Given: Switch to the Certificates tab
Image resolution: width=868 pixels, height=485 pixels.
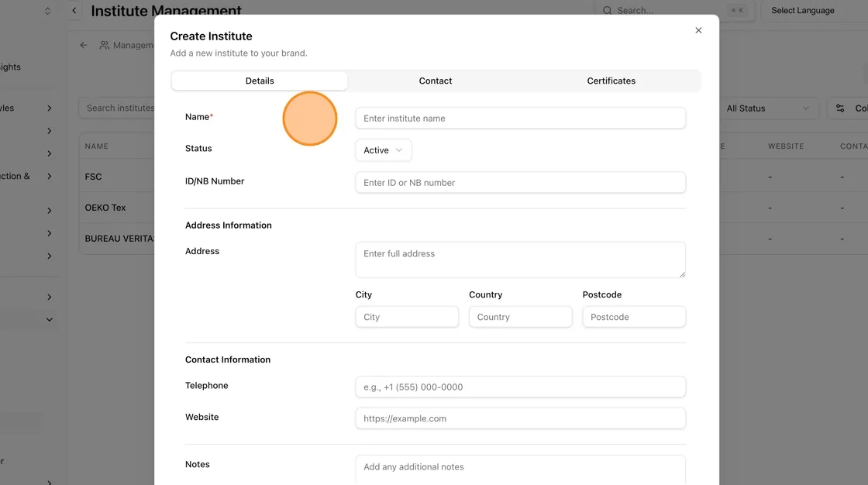Looking at the screenshot, I should (611, 81).
